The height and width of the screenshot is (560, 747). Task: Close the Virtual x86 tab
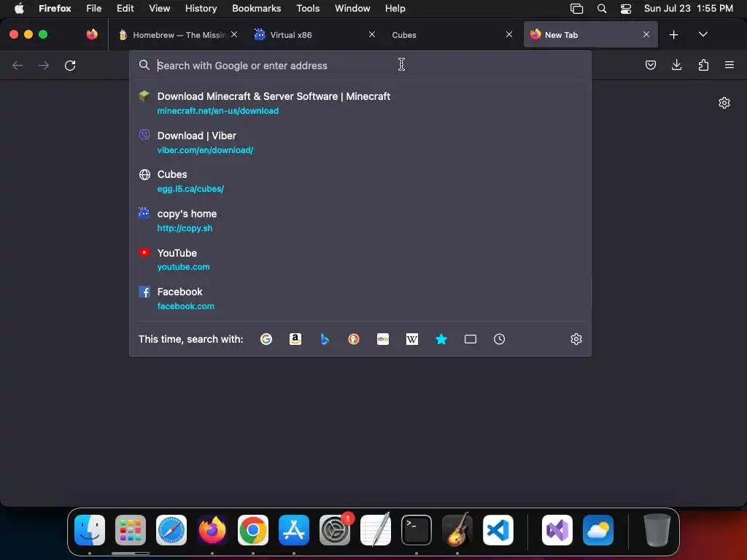point(371,34)
